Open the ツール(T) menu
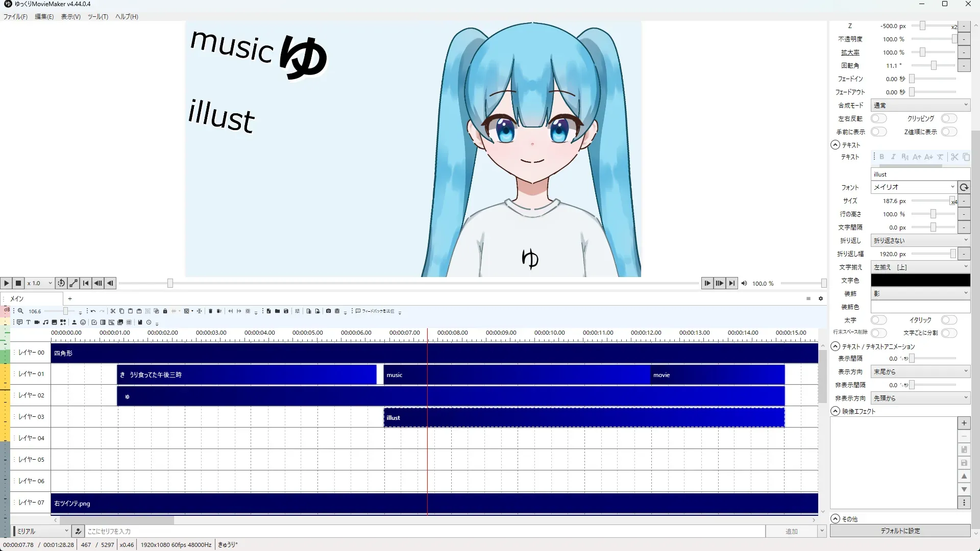The image size is (980, 551). pos(97,16)
